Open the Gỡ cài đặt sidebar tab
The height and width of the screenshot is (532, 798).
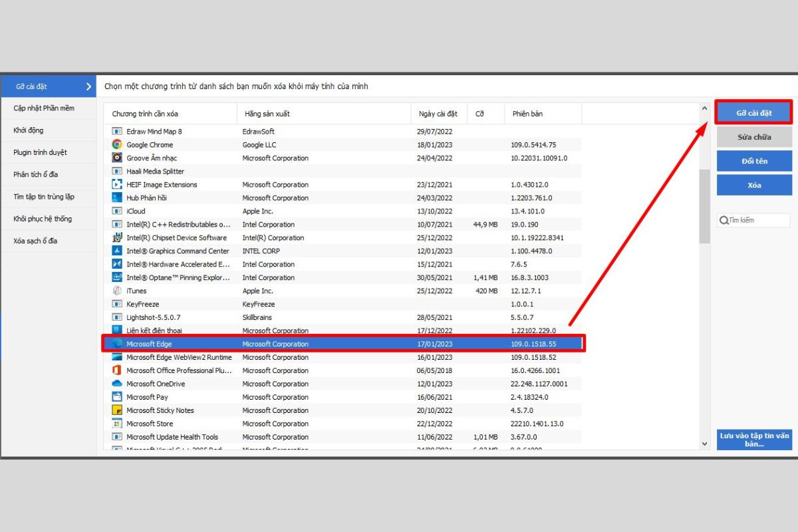tap(49, 86)
